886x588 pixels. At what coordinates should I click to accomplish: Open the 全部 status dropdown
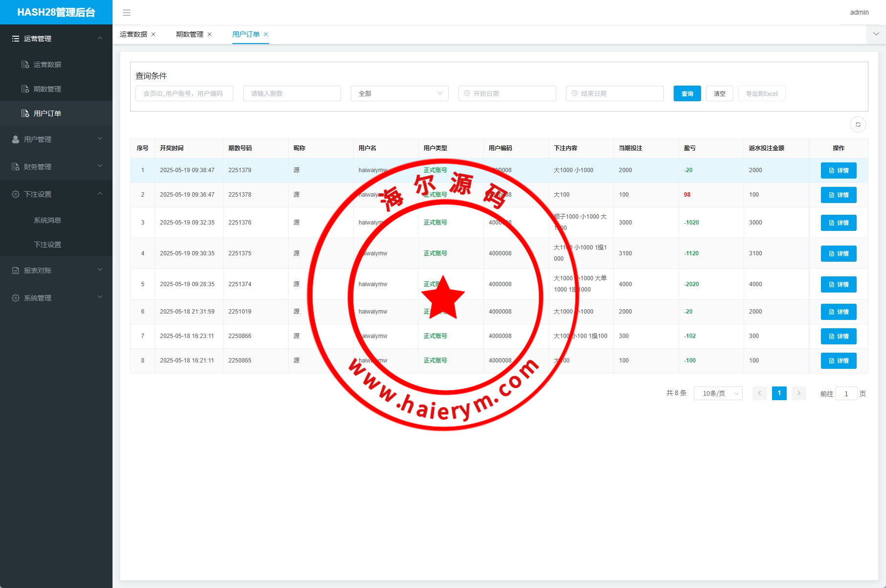pyautogui.click(x=399, y=93)
